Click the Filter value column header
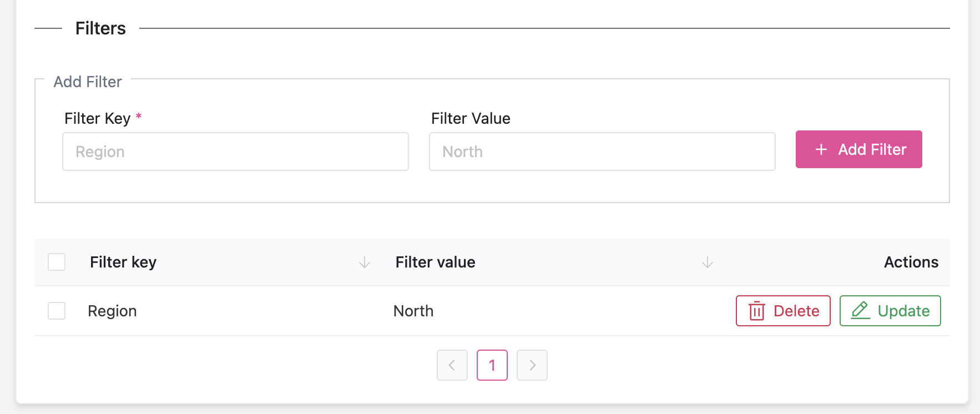 (435, 262)
